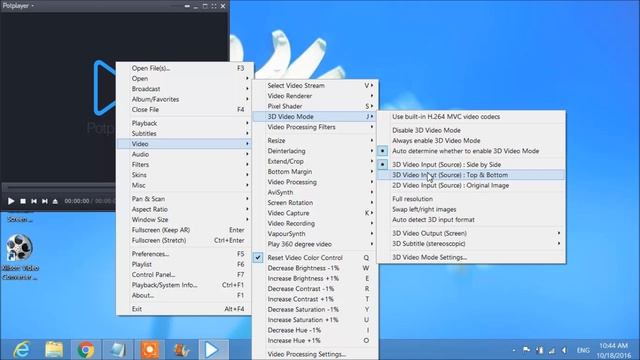Launch Google Chrome from taskbar
640x360 pixels.
(86, 350)
